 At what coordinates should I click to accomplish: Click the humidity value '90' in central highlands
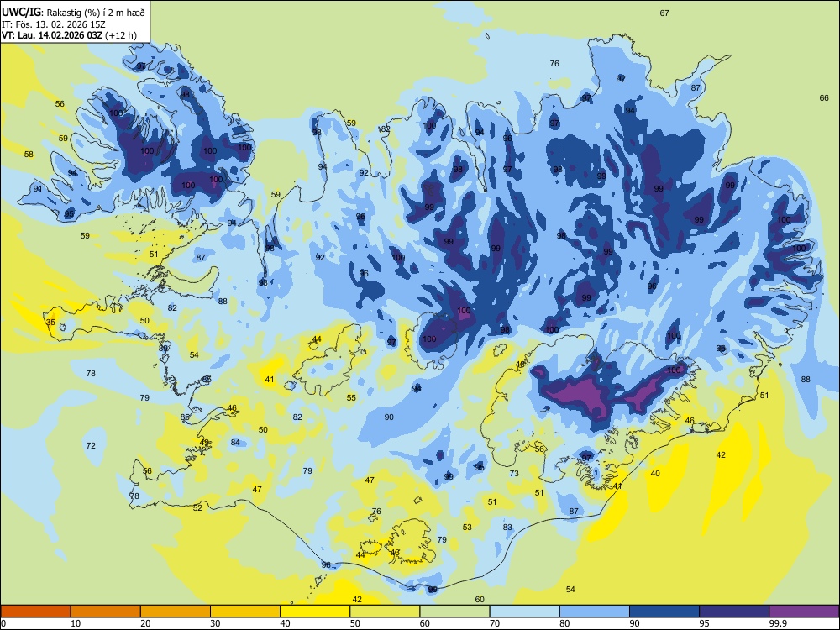click(x=389, y=417)
